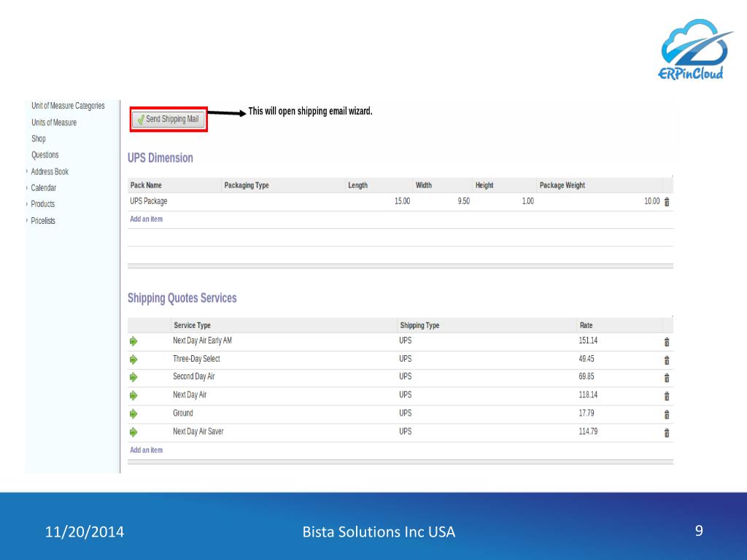Delete the Second Day Air quote
747x560 pixels.
click(x=667, y=378)
